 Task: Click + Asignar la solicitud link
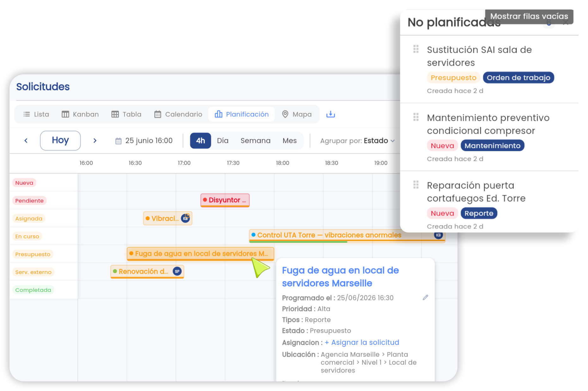362,342
